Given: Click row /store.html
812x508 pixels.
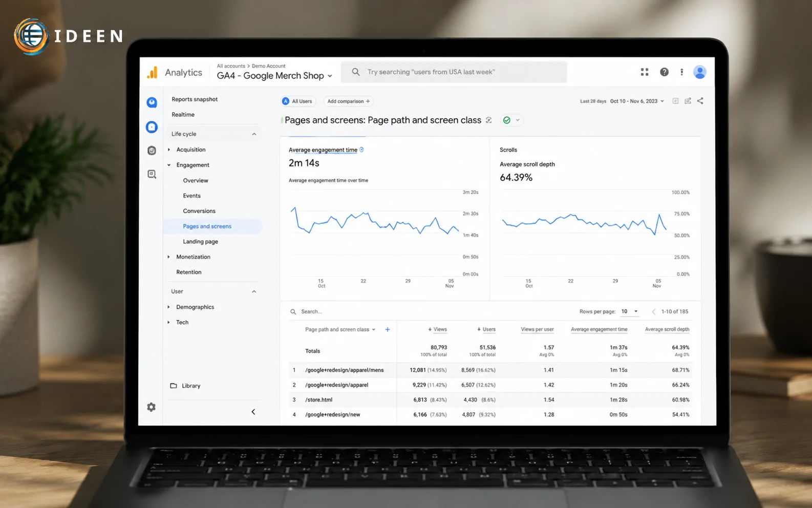Looking at the screenshot, I should [x=490, y=399].
